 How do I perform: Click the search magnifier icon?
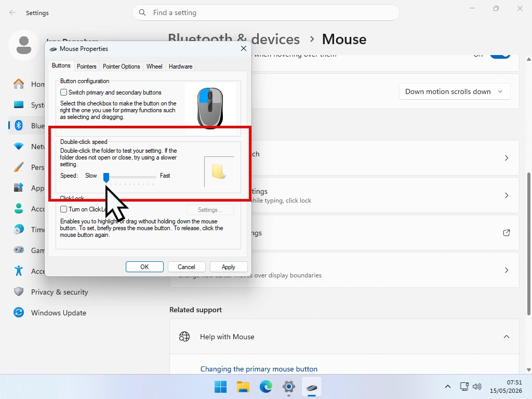pyautogui.click(x=142, y=12)
